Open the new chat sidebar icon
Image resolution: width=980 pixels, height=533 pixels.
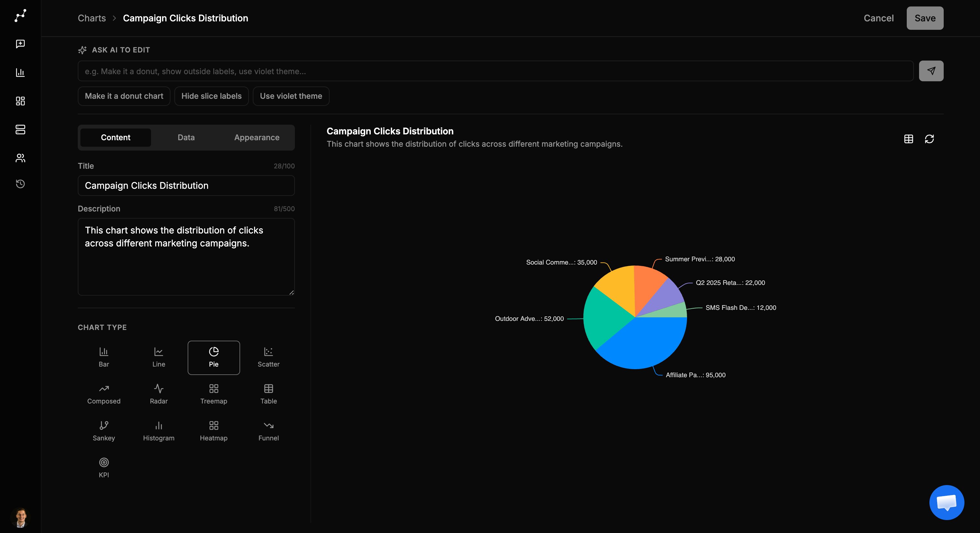click(x=20, y=44)
